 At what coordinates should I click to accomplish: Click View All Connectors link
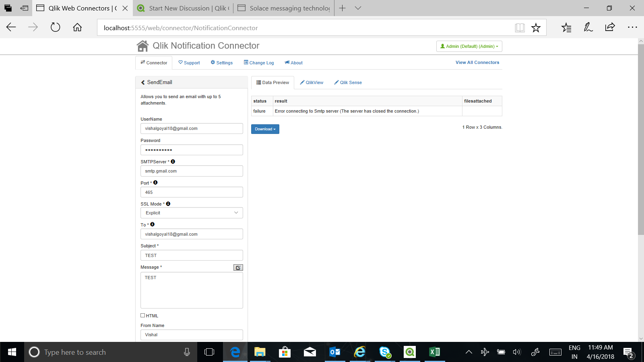[477, 62]
